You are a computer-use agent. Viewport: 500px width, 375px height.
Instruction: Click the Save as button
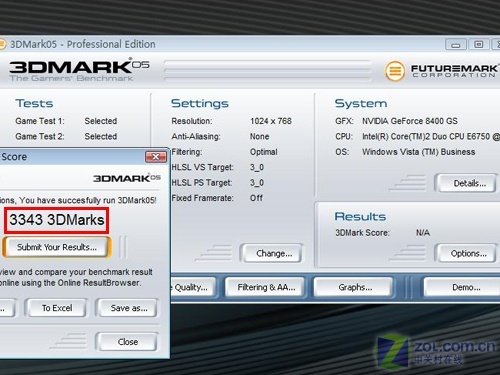[x=128, y=308]
